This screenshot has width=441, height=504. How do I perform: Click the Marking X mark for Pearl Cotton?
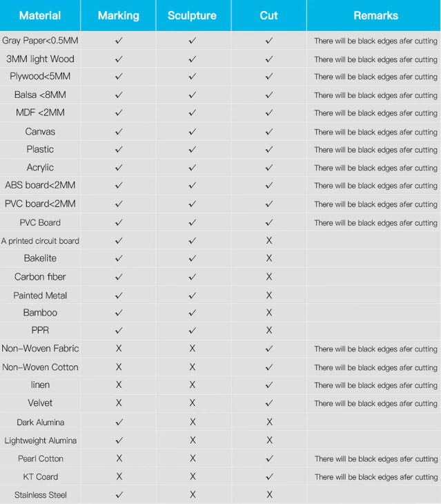(x=119, y=458)
